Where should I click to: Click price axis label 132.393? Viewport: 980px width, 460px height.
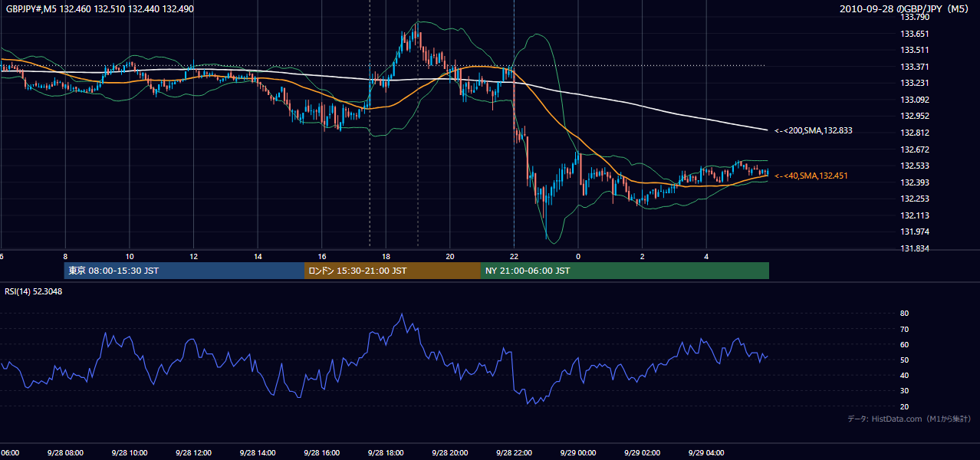pos(915,182)
